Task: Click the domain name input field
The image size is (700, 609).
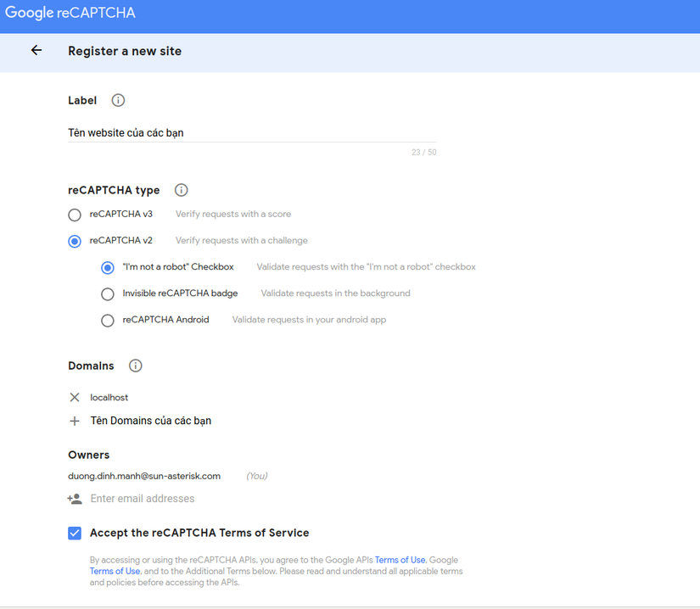Action: (x=151, y=421)
